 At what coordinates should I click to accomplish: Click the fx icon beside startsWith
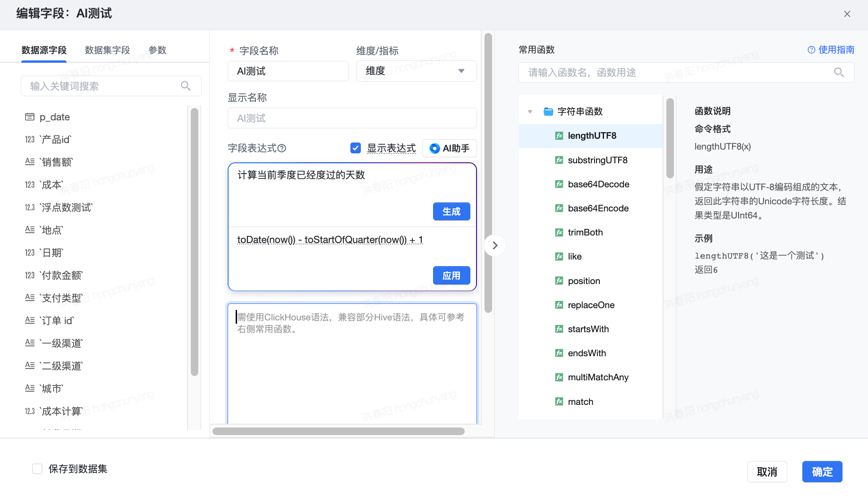click(559, 329)
